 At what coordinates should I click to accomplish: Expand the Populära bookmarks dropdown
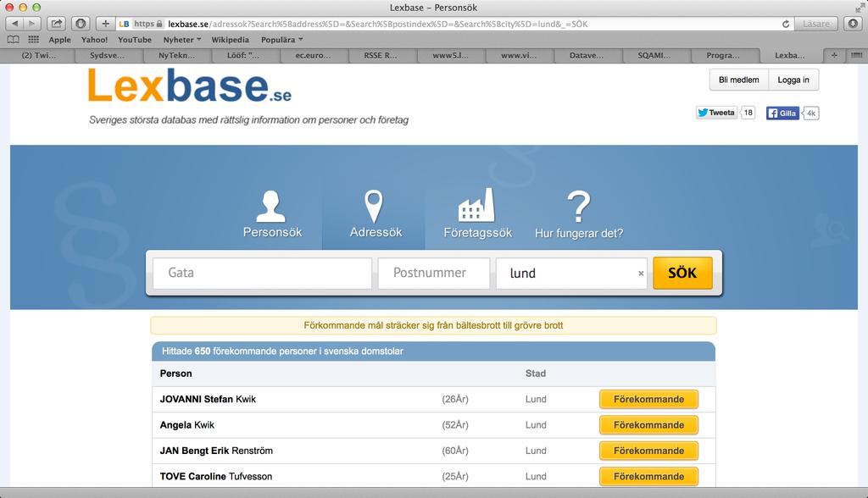click(x=281, y=40)
